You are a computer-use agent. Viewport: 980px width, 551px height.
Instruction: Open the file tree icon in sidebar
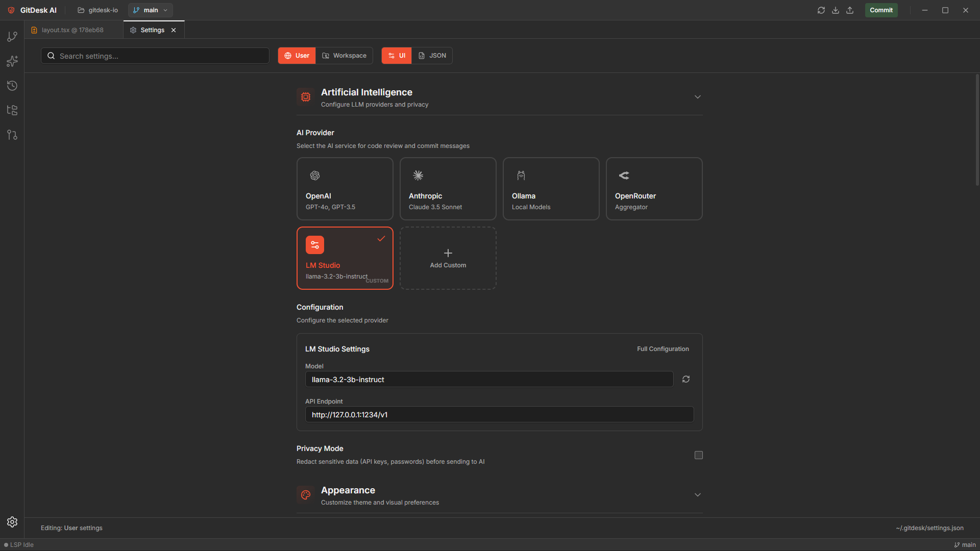(x=12, y=110)
